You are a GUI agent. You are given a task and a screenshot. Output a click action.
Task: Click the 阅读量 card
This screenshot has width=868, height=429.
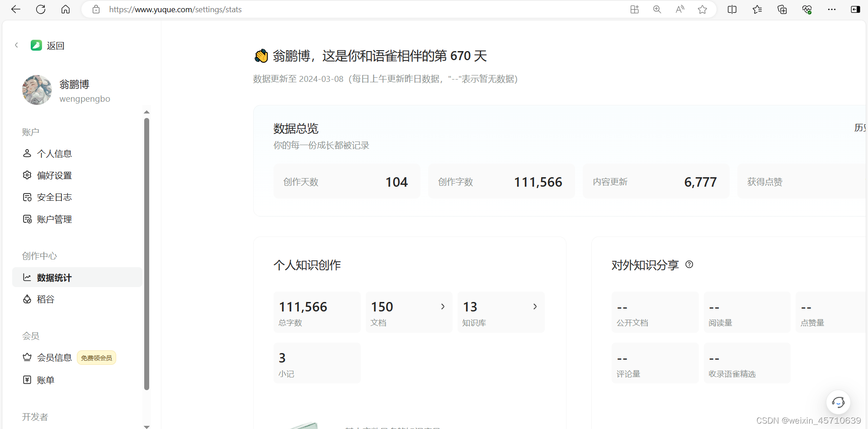point(747,312)
